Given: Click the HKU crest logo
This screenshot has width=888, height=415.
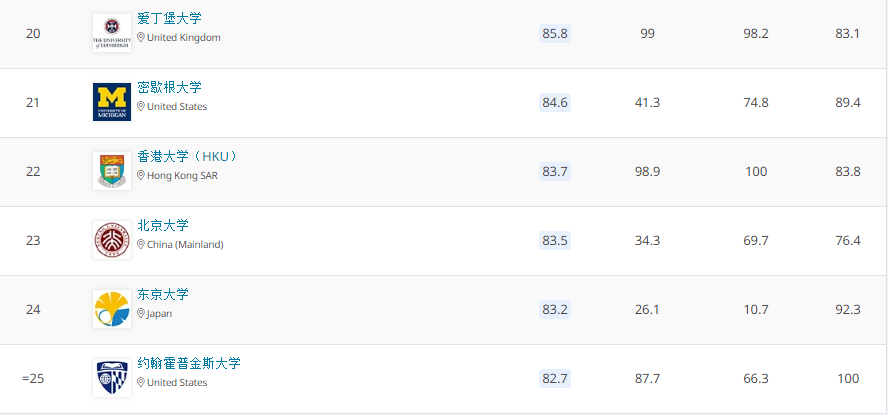Looking at the screenshot, I should pyautogui.click(x=112, y=171).
